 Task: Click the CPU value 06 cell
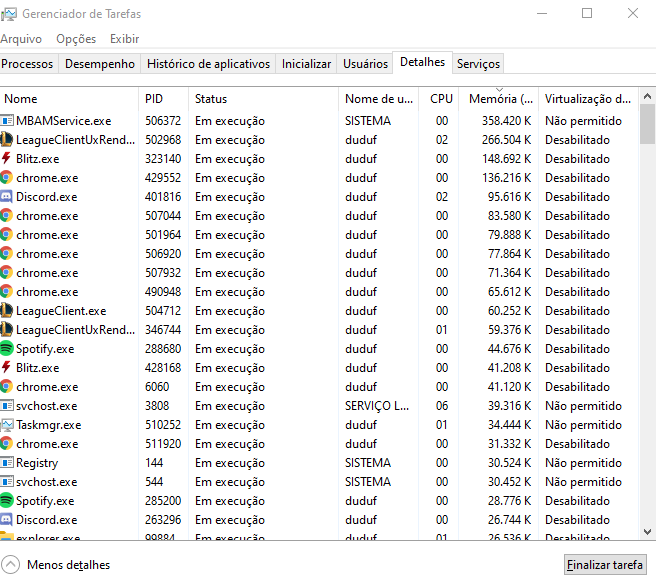click(x=442, y=406)
